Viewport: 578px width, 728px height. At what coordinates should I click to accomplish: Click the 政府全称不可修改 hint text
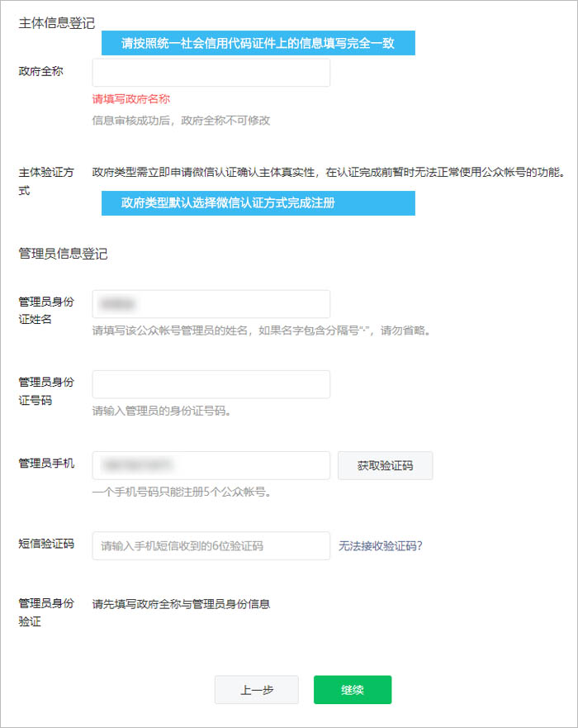pos(181,121)
